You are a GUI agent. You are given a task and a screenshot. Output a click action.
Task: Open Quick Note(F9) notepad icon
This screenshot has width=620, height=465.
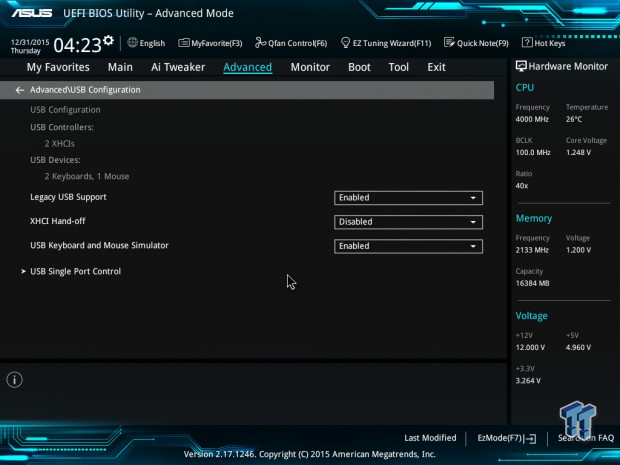[449, 42]
